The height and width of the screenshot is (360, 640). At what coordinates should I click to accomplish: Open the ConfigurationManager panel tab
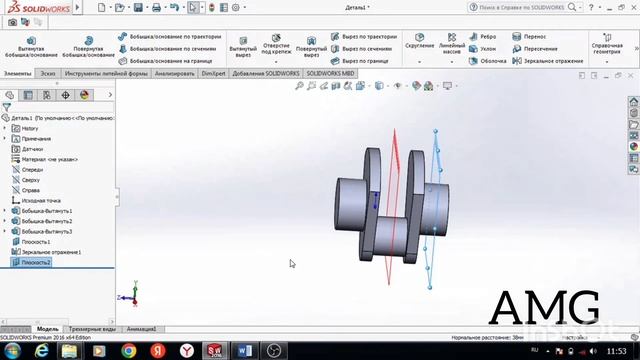(47, 96)
